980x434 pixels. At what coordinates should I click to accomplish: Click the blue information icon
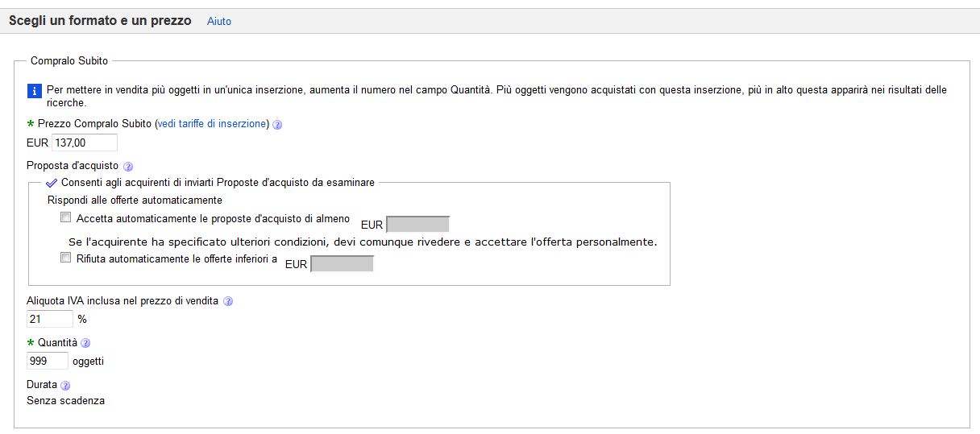33,91
